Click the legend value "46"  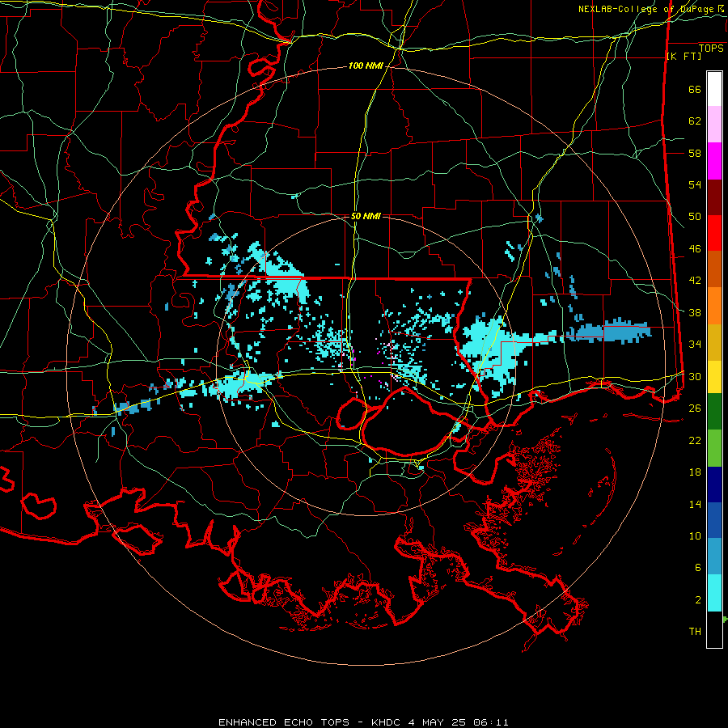click(x=695, y=249)
